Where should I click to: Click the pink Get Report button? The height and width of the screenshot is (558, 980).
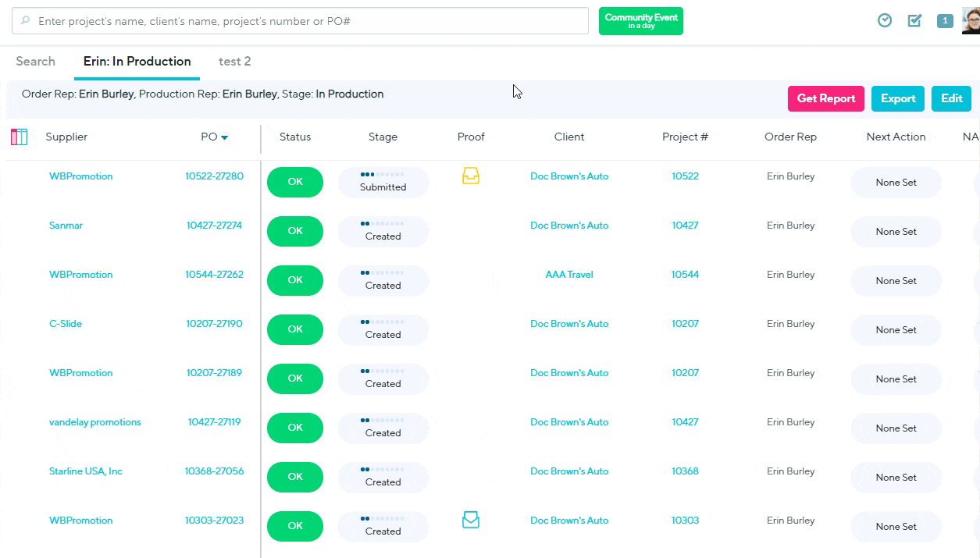[x=825, y=99]
